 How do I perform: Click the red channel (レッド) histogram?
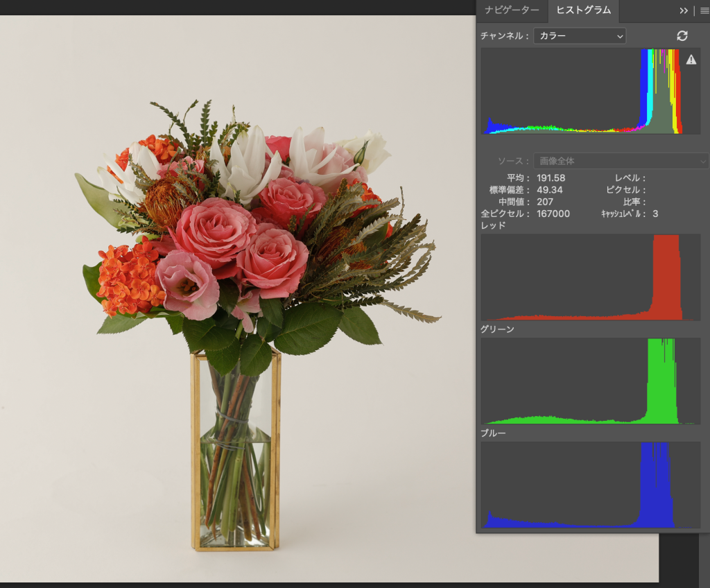click(x=590, y=277)
